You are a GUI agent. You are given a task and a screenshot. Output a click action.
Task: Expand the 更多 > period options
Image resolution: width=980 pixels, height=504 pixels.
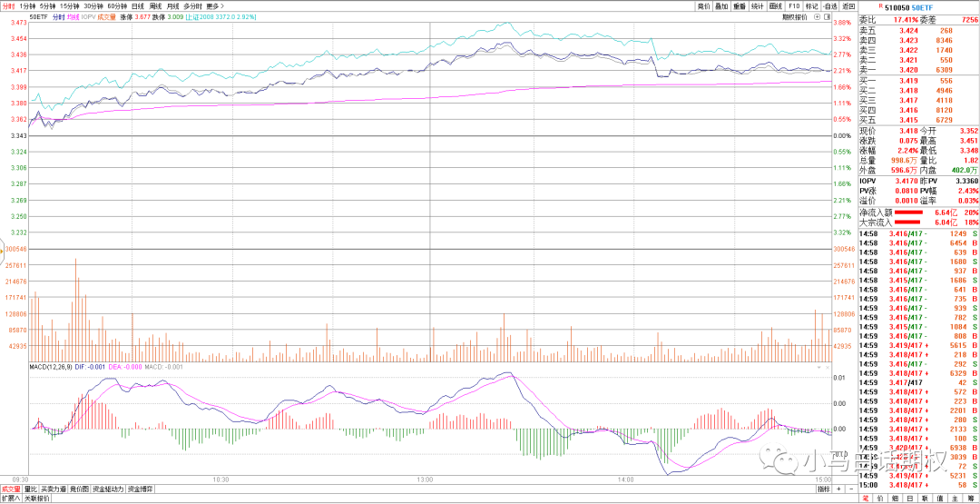click(215, 6)
